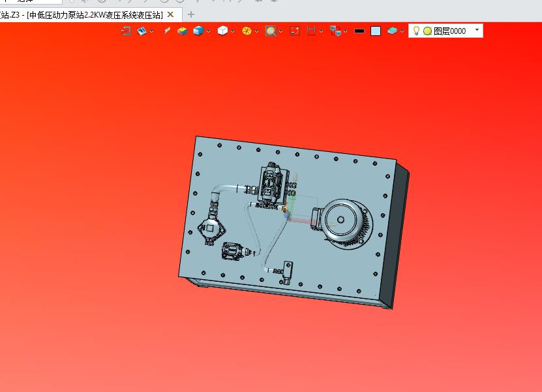
Task: Click the stacked windows component icon
Action: (x=335, y=31)
